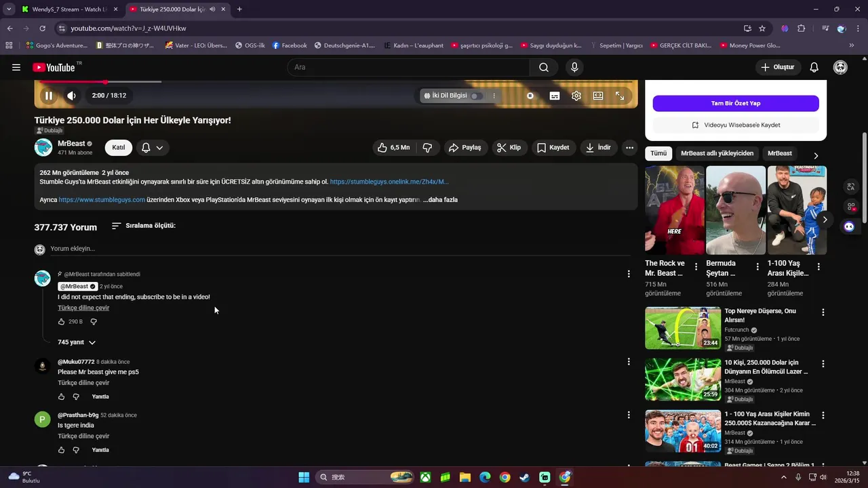This screenshot has height=488, width=868.
Task: Expand the subscription notification bell dropdown
Action: pyautogui.click(x=153, y=148)
